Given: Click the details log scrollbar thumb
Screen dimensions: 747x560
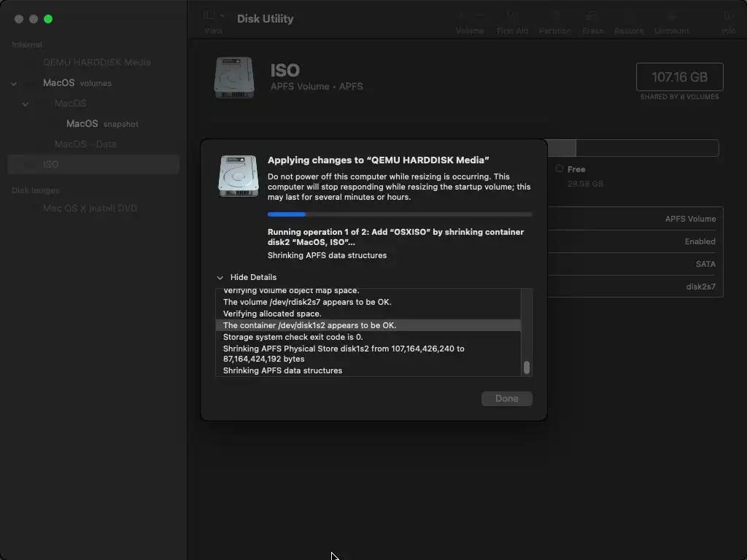Looking at the screenshot, I should point(527,367).
